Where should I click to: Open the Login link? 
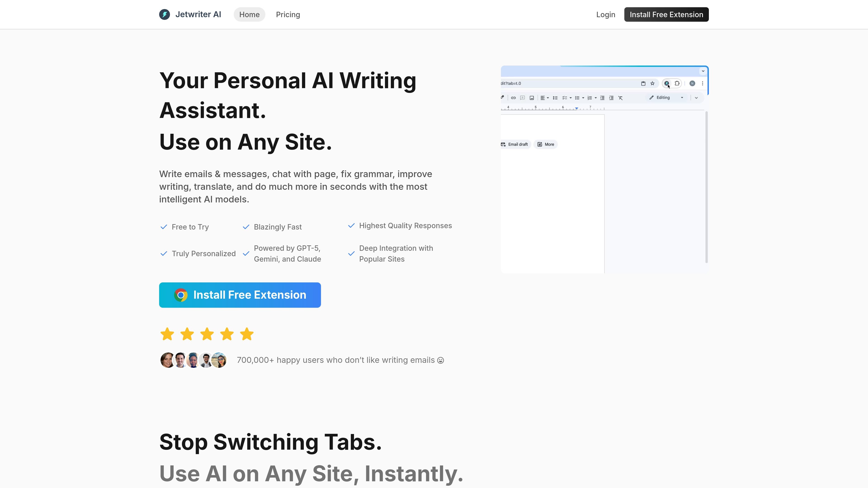(606, 14)
